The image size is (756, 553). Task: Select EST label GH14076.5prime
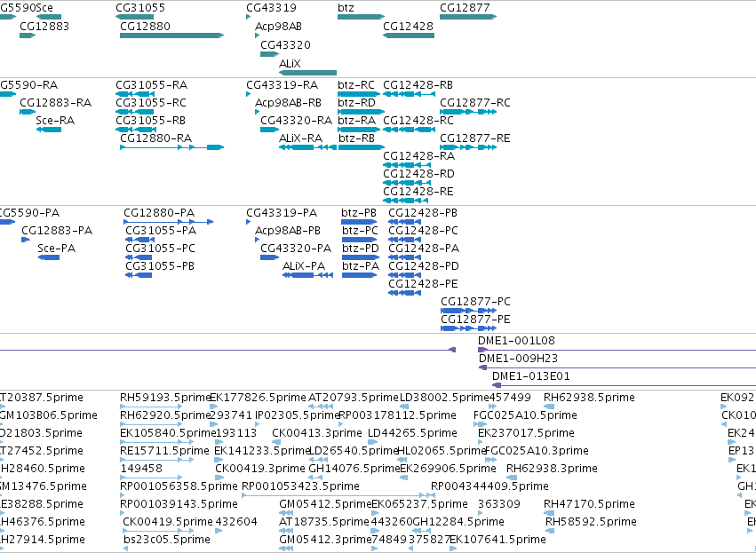click(x=354, y=468)
